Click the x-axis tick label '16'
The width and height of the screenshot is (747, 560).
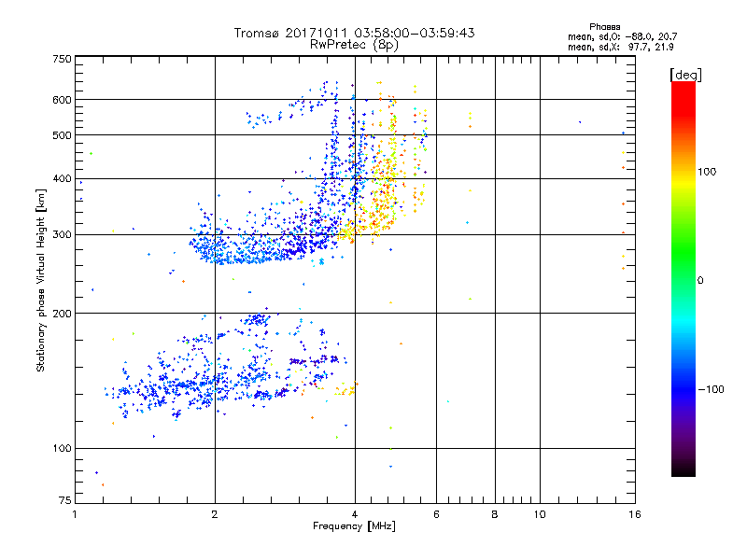[x=635, y=514]
